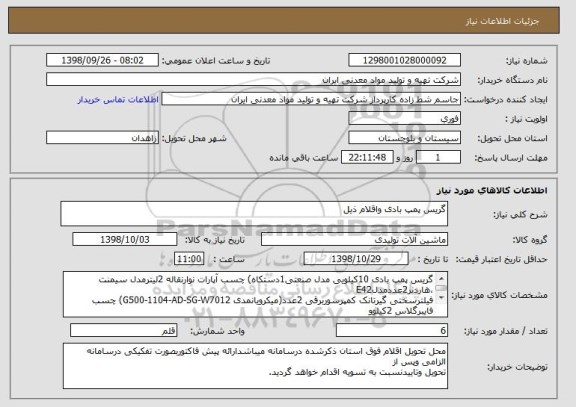Click the نام دستگاه خریدار field
This screenshot has width=576, height=407.
(253, 80)
